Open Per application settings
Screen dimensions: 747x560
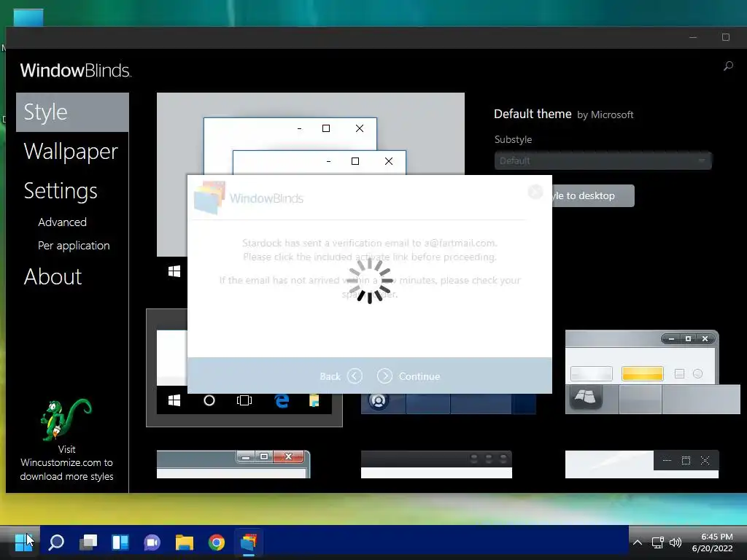[74, 246]
